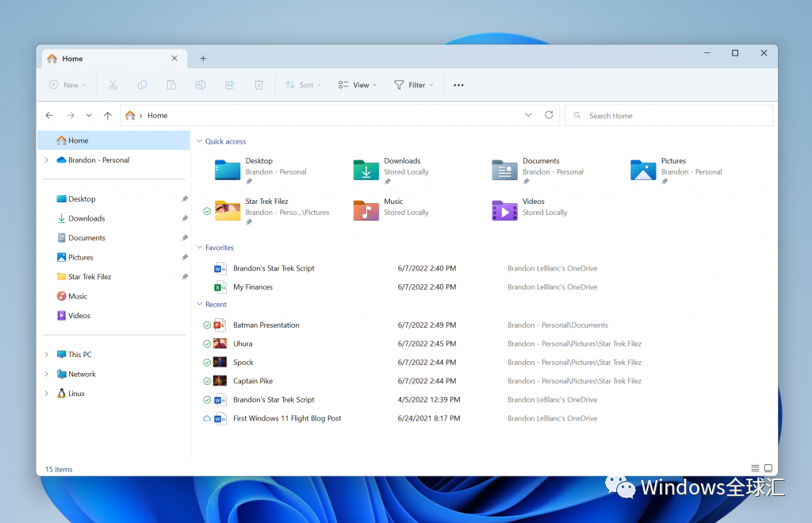Click the Up navigation arrow

[x=108, y=114]
